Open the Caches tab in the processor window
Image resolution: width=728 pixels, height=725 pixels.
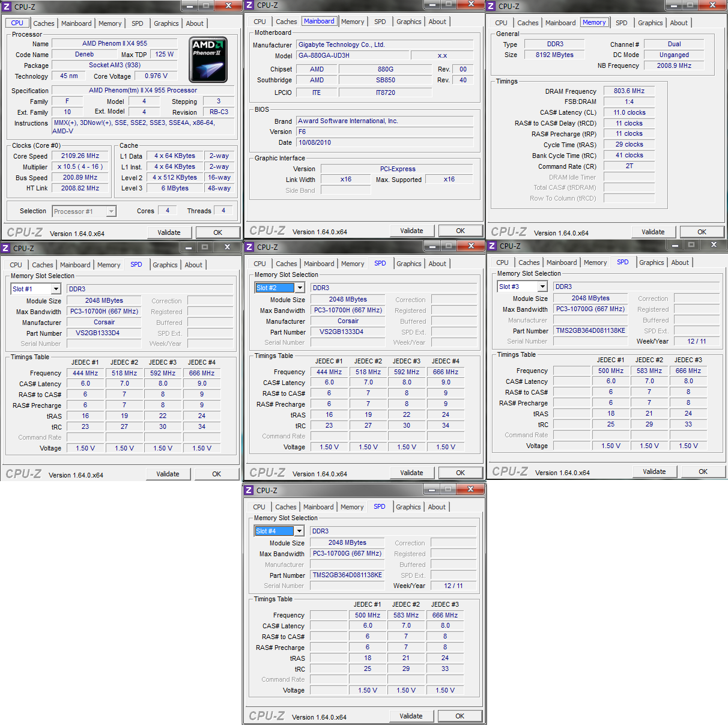[44, 23]
